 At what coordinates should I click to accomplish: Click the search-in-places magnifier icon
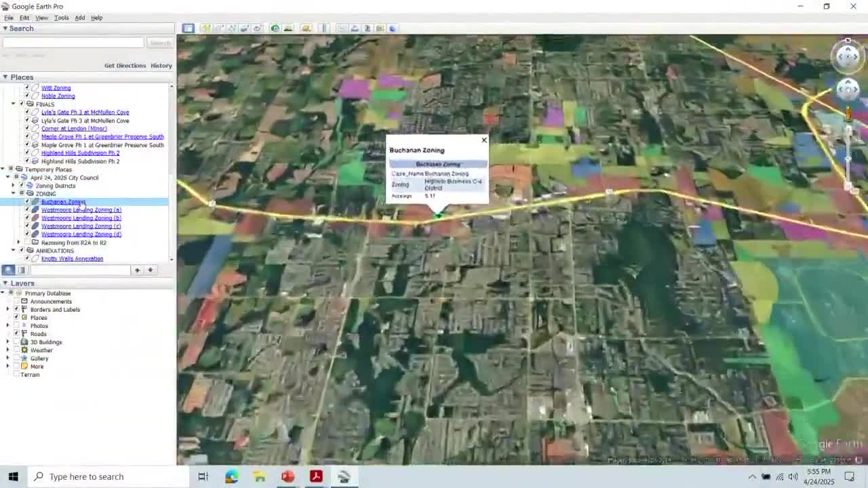click(x=9, y=270)
